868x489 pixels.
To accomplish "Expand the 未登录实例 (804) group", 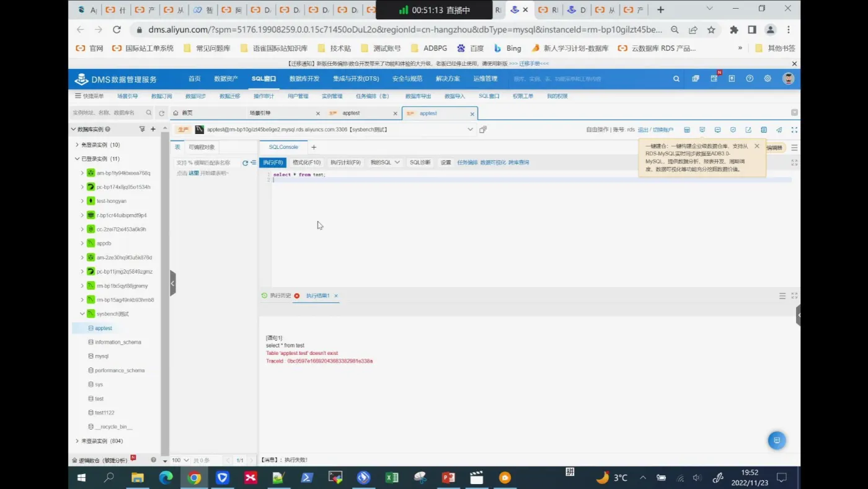I will pos(77,441).
